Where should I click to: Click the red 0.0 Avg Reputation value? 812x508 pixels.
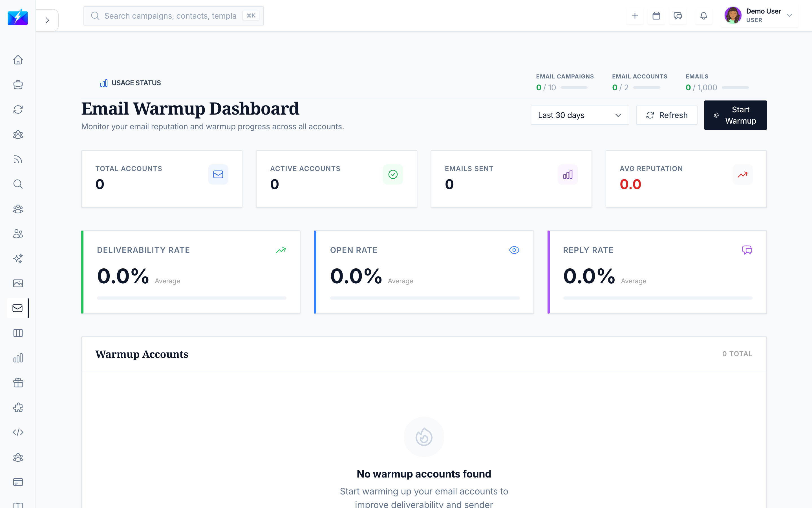[x=630, y=184]
